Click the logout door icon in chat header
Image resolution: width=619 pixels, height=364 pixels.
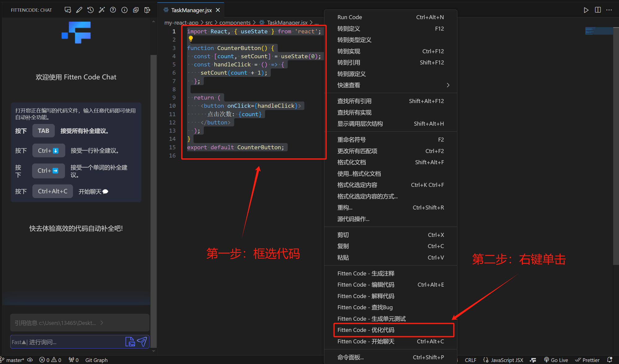(x=147, y=10)
